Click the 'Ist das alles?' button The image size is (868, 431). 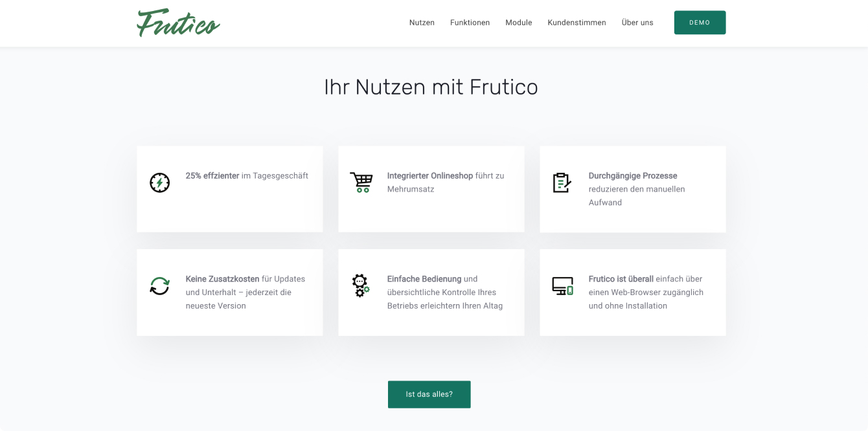point(429,394)
